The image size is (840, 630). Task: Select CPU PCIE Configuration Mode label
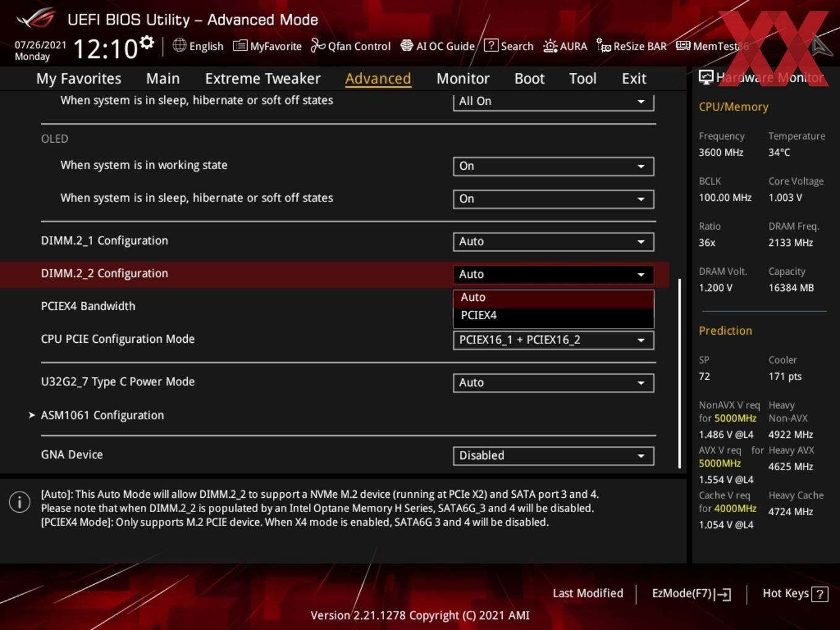point(117,339)
